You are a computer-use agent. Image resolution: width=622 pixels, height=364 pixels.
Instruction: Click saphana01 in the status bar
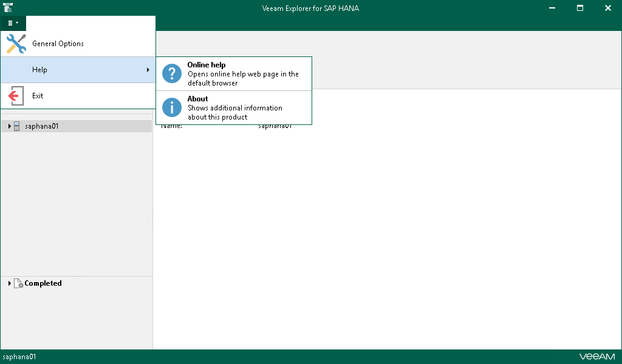(x=19, y=357)
